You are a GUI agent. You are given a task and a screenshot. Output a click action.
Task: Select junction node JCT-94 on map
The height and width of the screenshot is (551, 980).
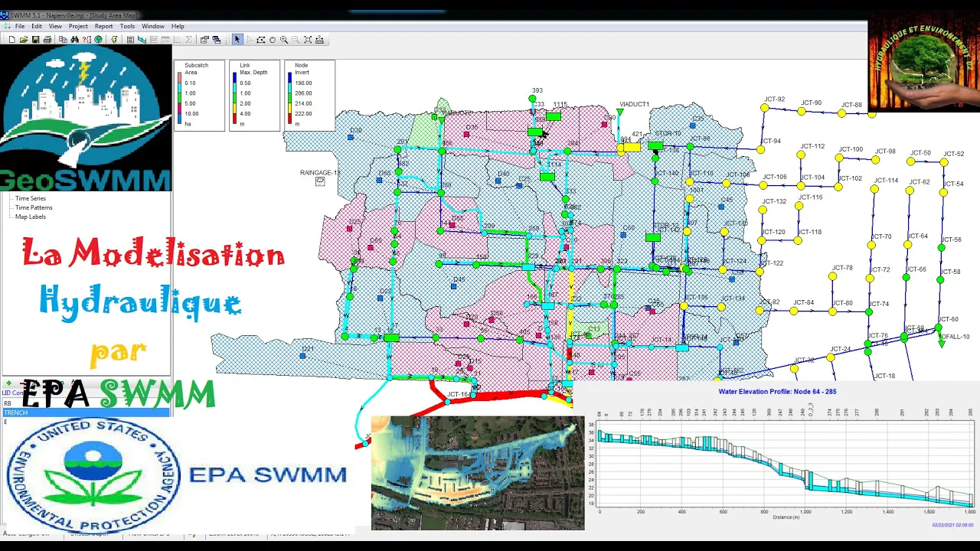click(x=760, y=150)
